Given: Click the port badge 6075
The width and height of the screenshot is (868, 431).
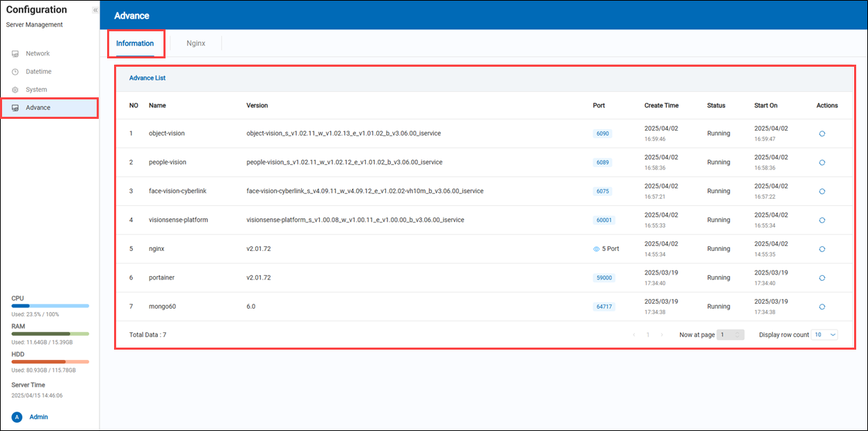Looking at the screenshot, I should coord(602,191).
